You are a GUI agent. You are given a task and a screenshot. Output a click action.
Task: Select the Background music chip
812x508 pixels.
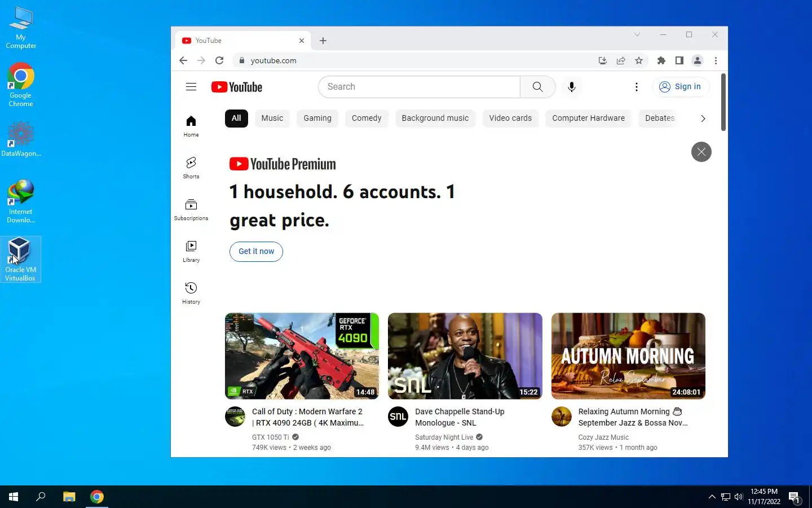pyautogui.click(x=435, y=118)
